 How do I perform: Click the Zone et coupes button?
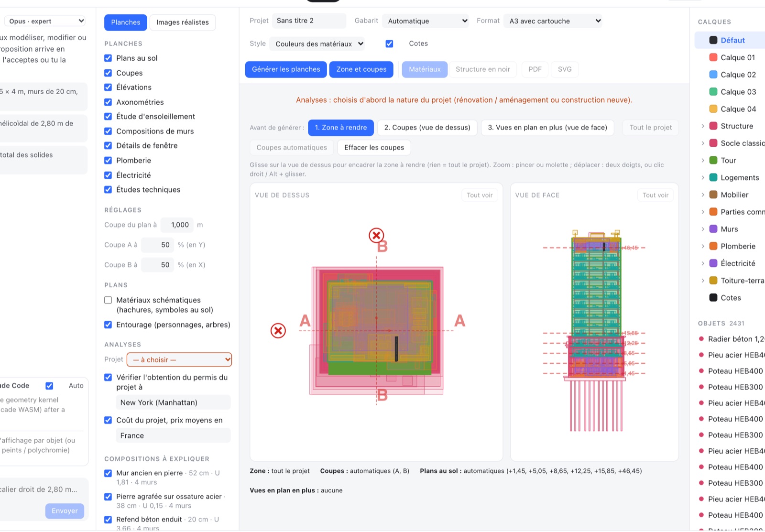(361, 69)
